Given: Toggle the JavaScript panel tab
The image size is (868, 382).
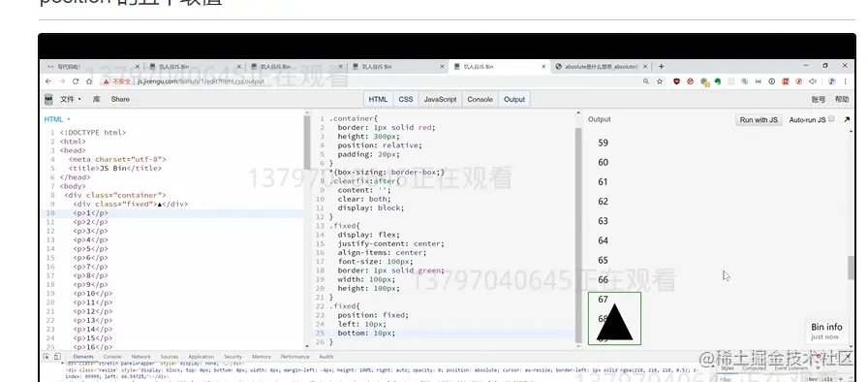Looking at the screenshot, I should (440, 99).
